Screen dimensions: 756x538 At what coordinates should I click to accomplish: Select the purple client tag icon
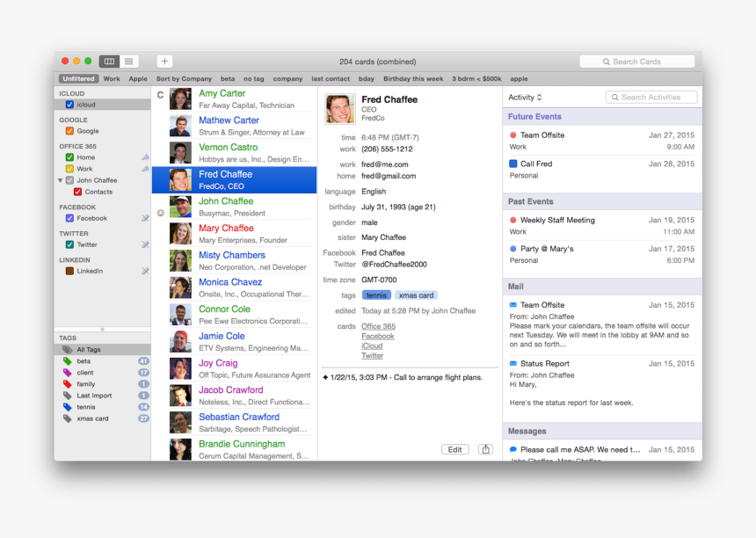[68, 373]
